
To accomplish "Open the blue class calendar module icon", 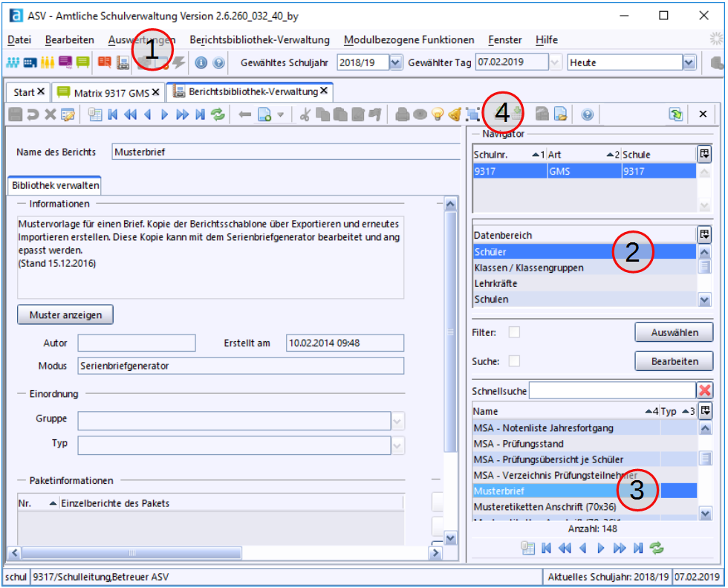I will coord(30,62).
